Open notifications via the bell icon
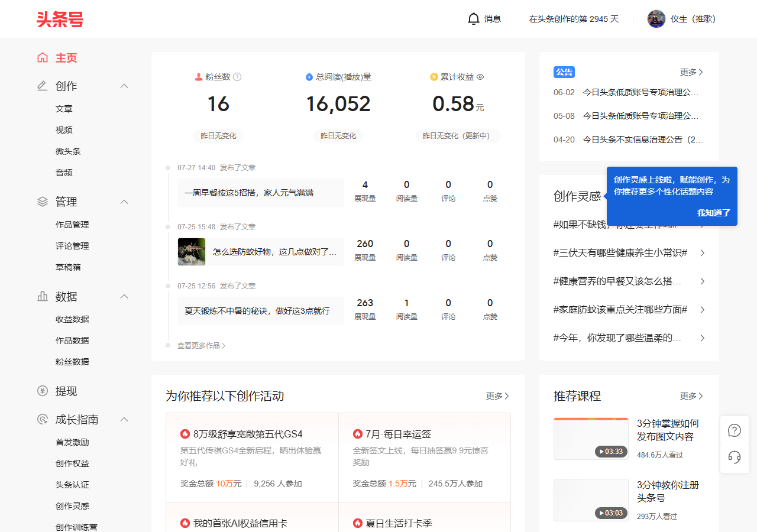The width and height of the screenshot is (757, 532). click(473, 19)
